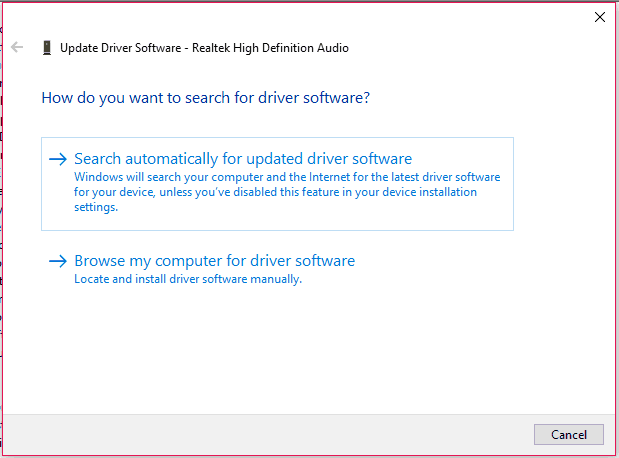Click "Locate and install driver software manually" text
619x458 pixels.
(x=188, y=279)
